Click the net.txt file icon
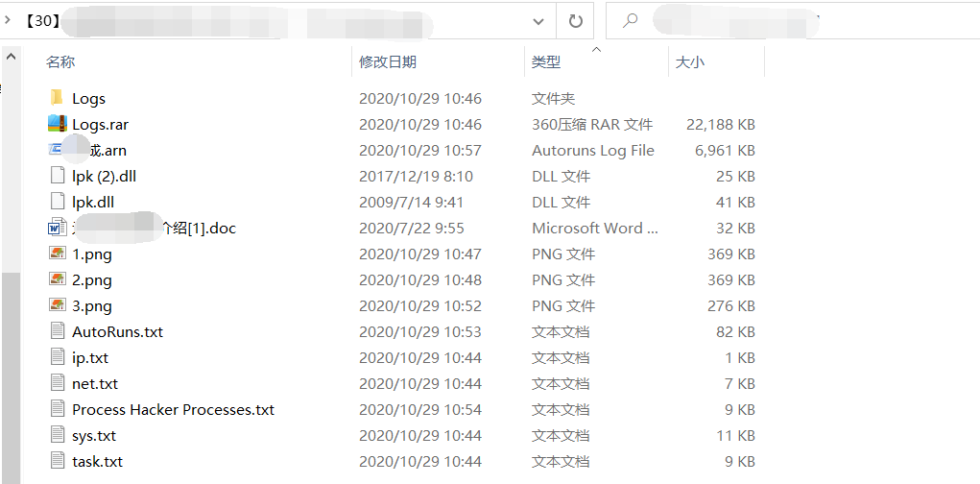 pyautogui.click(x=57, y=383)
